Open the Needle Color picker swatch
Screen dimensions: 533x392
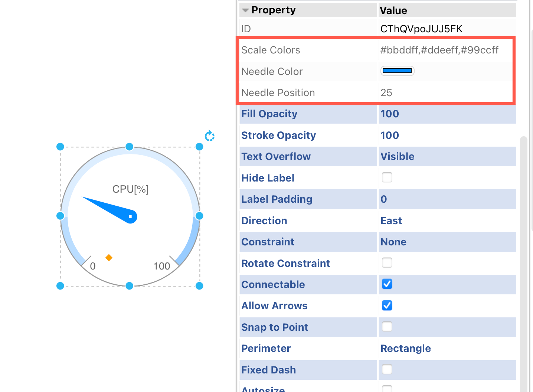397,71
